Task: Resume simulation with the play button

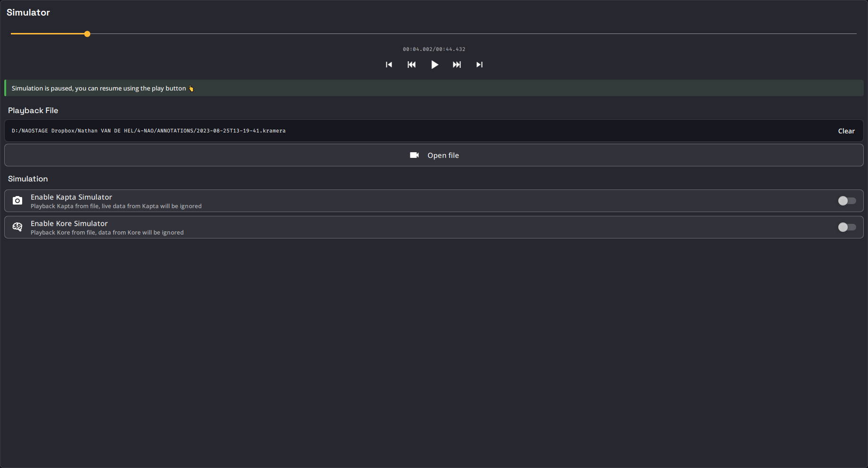Action: (x=434, y=65)
